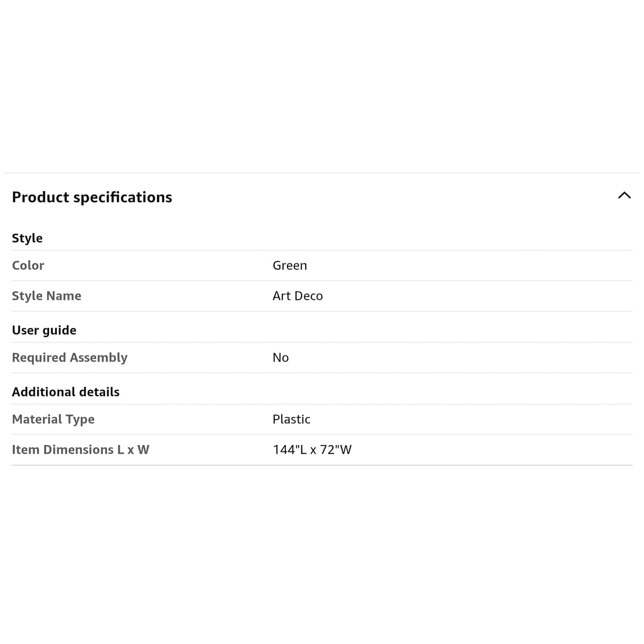Viewport: 644px width, 644px height.
Task: Select the 144"L x 72"W dimensions value
Action: click(x=312, y=450)
